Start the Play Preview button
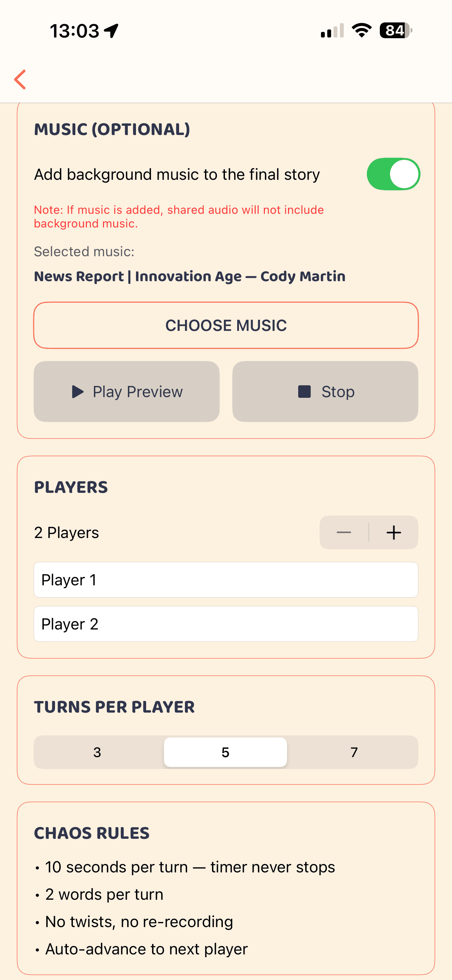 (127, 392)
